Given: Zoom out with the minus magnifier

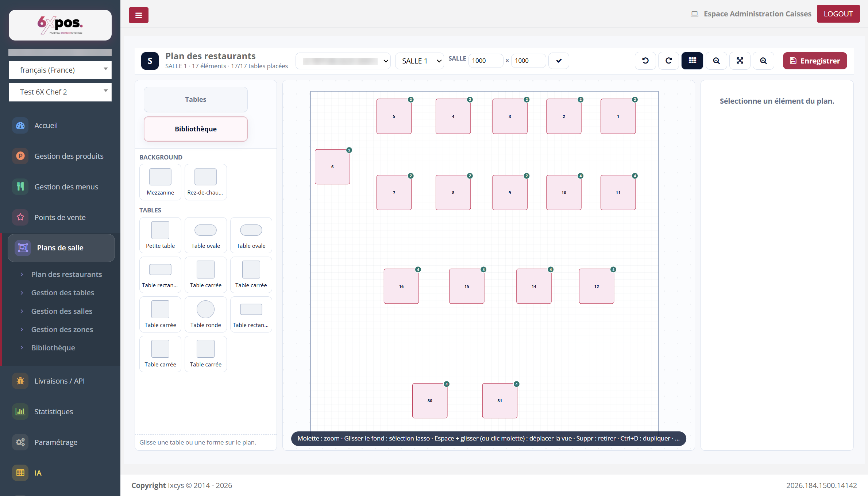Looking at the screenshot, I should [716, 61].
